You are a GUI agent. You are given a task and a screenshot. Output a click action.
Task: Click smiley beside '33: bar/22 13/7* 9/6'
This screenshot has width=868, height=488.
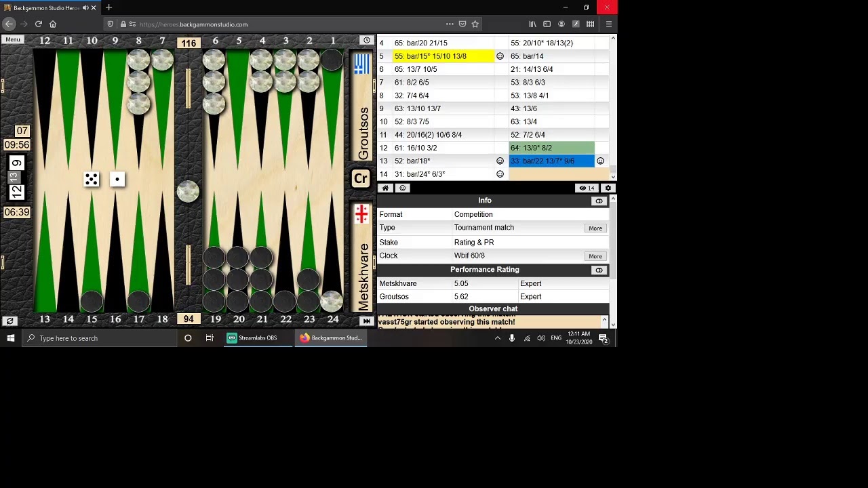coord(600,161)
